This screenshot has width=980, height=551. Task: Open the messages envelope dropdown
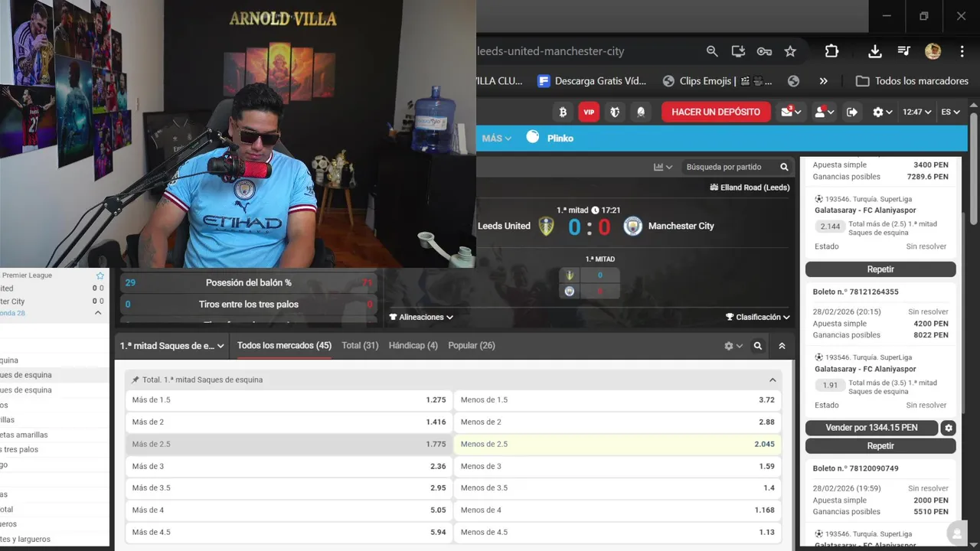coord(791,112)
